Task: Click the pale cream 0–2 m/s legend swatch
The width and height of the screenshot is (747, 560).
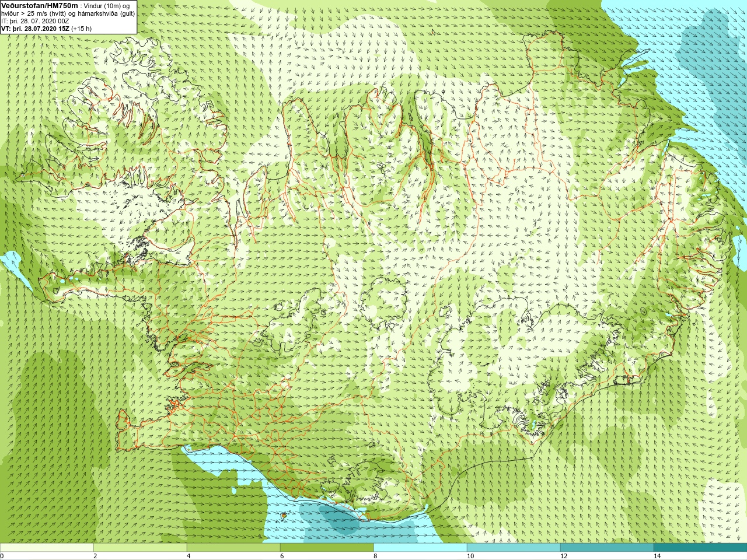Action: click(47, 548)
